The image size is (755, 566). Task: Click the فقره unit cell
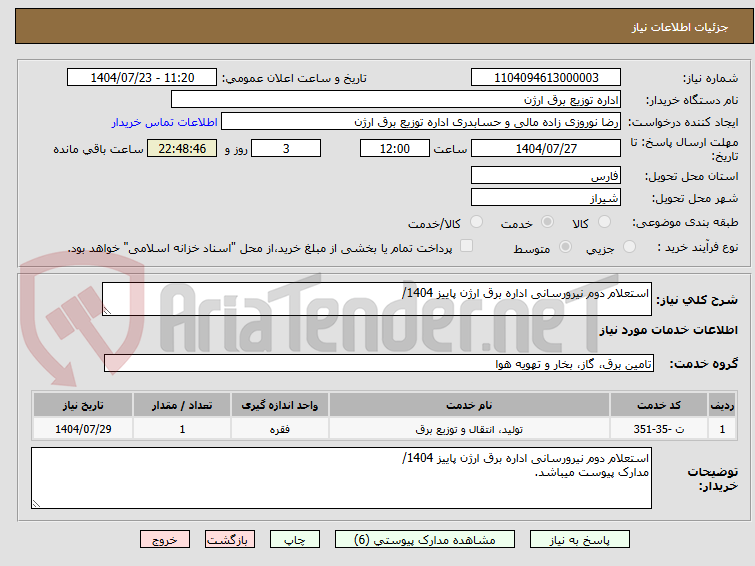point(280,429)
